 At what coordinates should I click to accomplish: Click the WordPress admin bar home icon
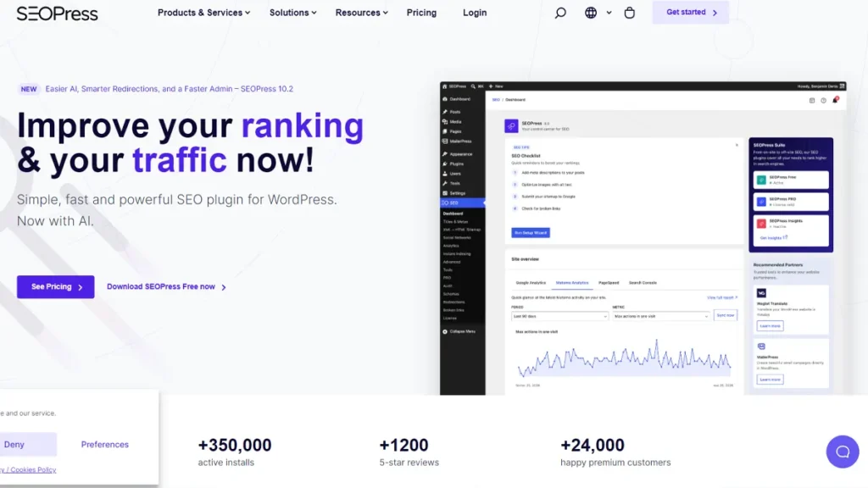(x=444, y=86)
